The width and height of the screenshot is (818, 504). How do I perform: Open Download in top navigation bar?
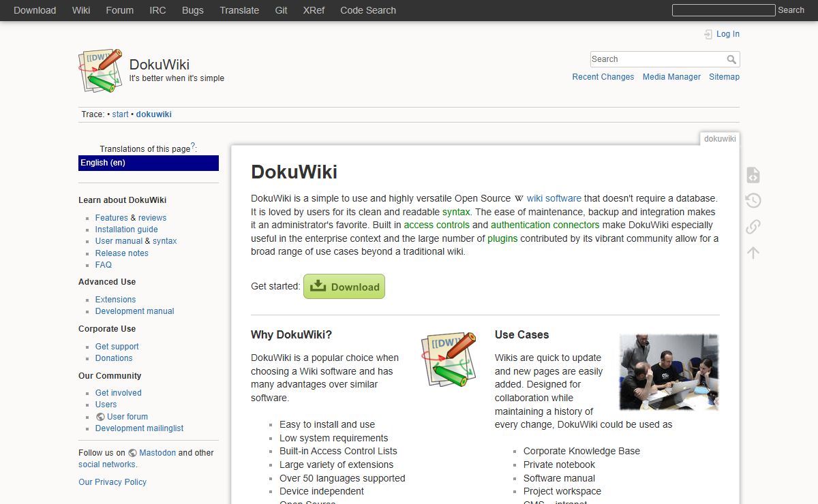pos(35,10)
